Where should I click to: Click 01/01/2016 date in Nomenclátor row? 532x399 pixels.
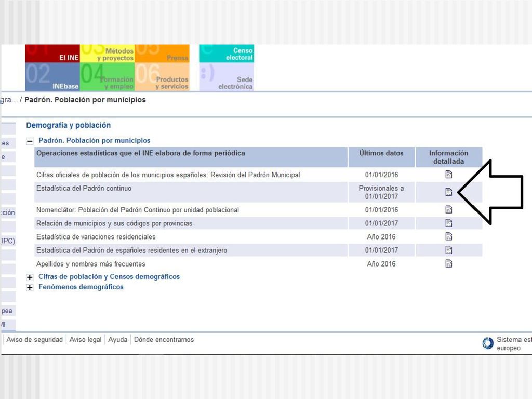coord(381,210)
